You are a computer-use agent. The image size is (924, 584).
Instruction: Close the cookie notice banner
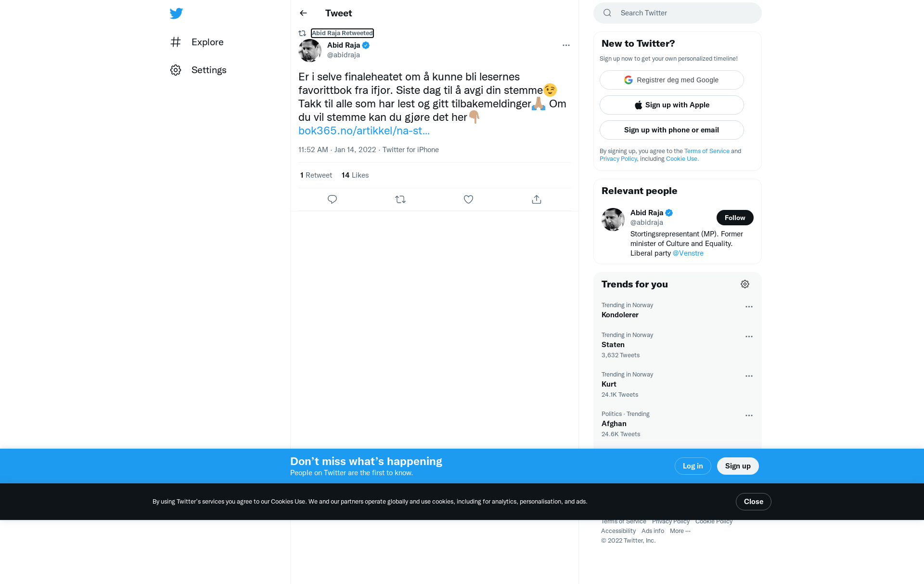(754, 502)
